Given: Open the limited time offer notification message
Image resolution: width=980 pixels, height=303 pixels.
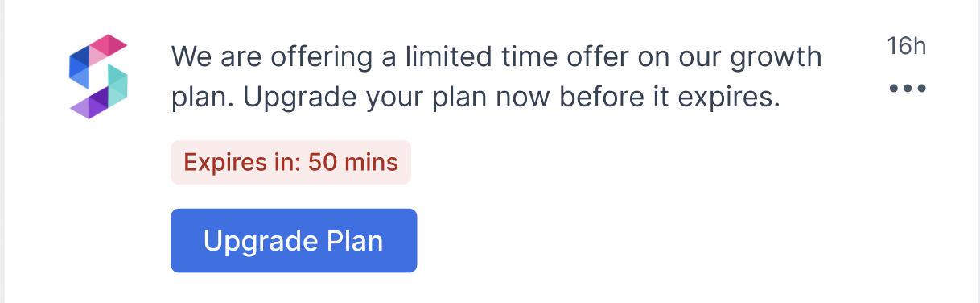Looking at the screenshot, I should tap(496, 77).
